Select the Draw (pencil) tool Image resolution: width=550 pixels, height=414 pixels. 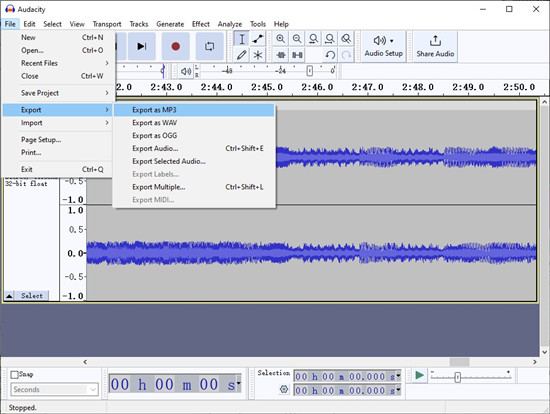tap(242, 55)
